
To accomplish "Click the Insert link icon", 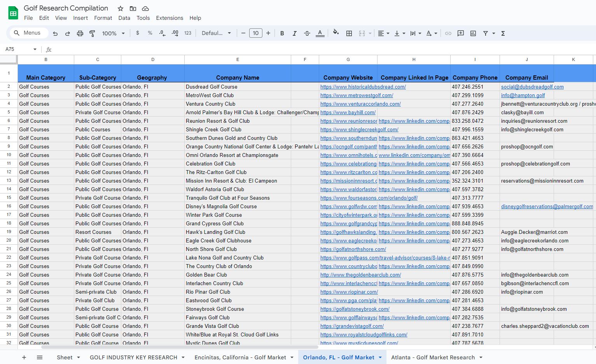I will coord(448,33).
